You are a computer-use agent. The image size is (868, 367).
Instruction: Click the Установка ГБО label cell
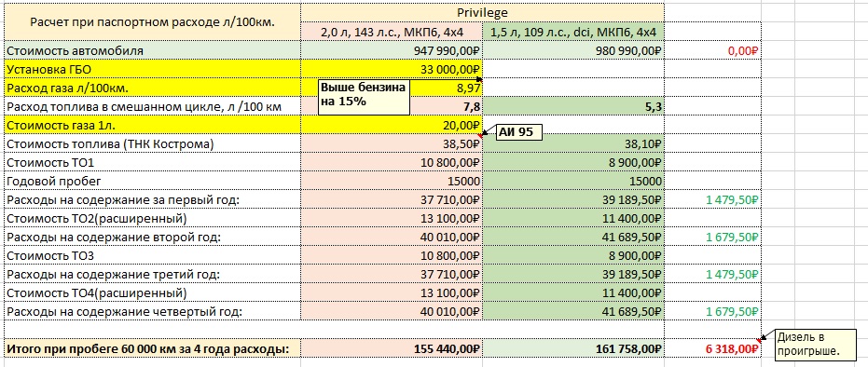(152, 70)
